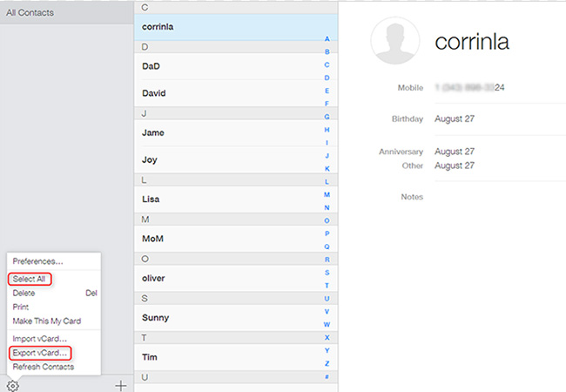The image size is (566, 392).
Task: Jump to letter R in index
Action: pyautogui.click(x=327, y=260)
